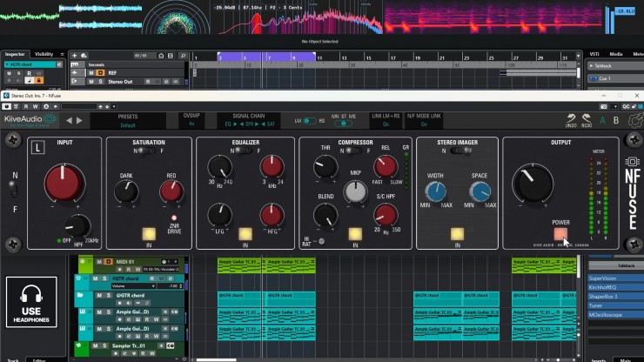Click Read automation R in plugin header
The image size is (644, 362).
point(26,106)
